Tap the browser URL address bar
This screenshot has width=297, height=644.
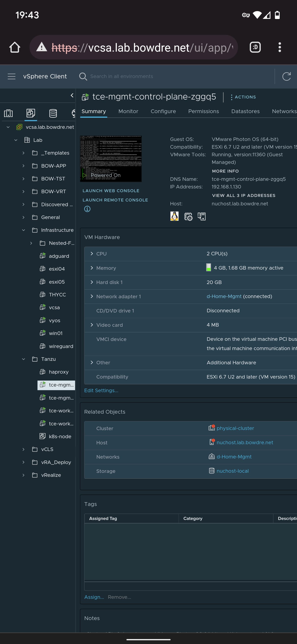point(134,47)
